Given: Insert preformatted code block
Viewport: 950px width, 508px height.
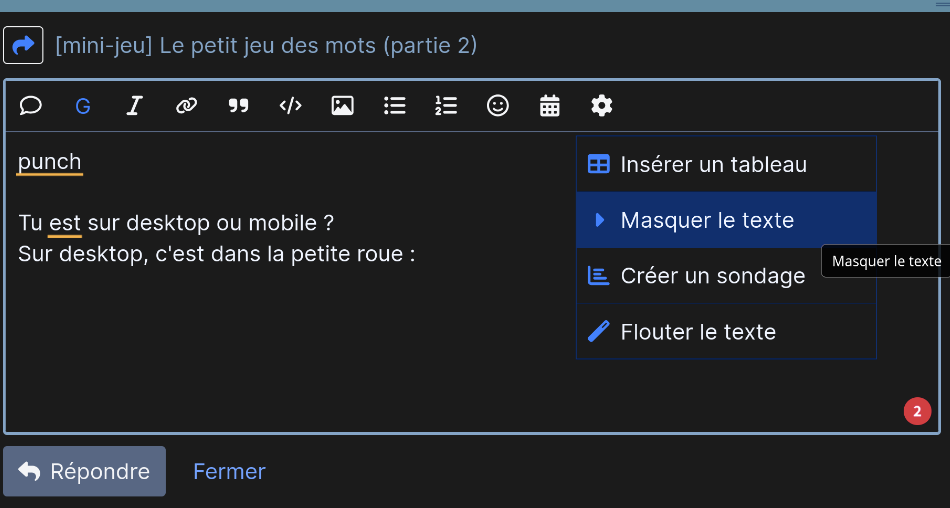Looking at the screenshot, I should click(290, 105).
